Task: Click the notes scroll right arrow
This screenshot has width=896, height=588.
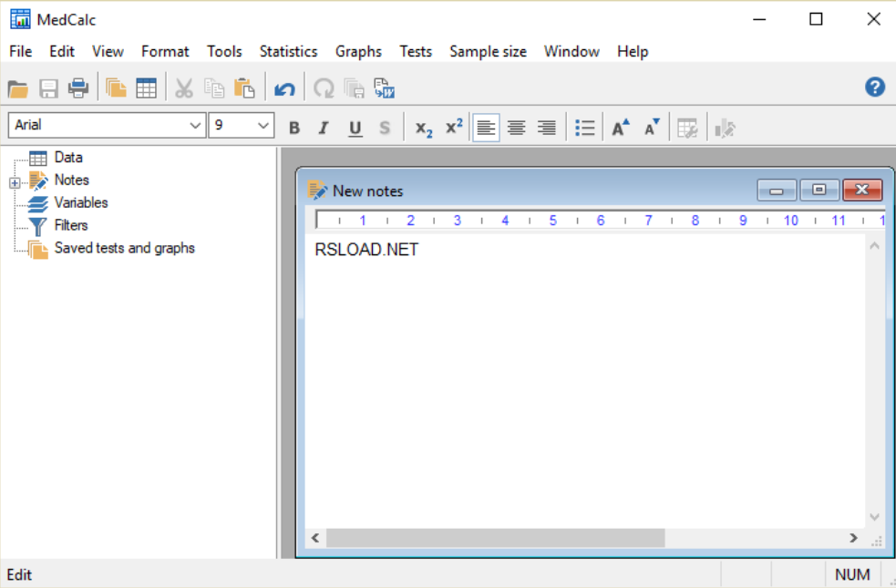Action: pyautogui.click(x=853, y=538)
